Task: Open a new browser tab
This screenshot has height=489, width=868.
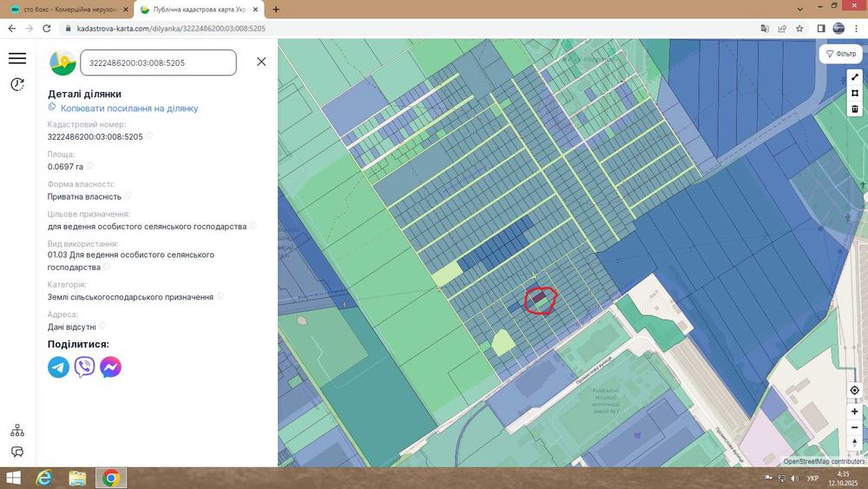Action: click(276, 10)
